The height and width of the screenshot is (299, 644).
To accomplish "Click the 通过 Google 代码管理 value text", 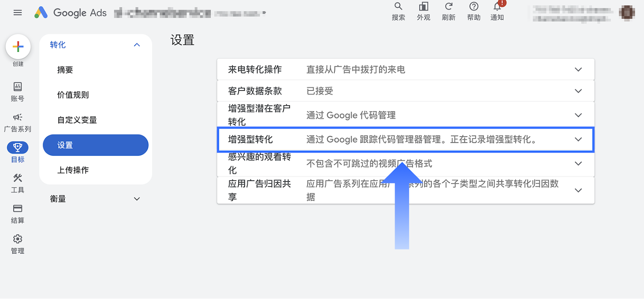I will tap(351, 115).
